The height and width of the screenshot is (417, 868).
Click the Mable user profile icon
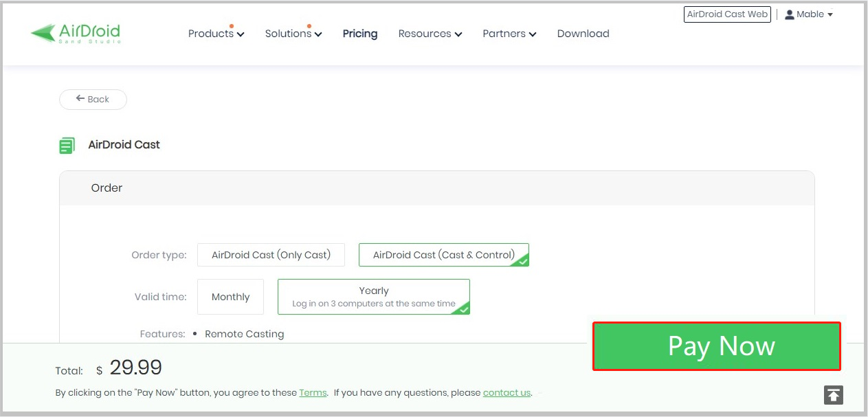[x=789, y=14]
